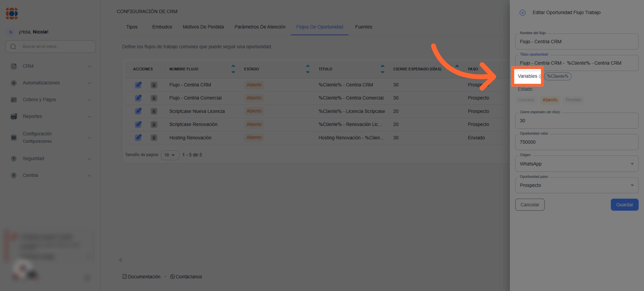644x291 pixels.
Task: Switch to the Embudos tab
Action: 162,27
